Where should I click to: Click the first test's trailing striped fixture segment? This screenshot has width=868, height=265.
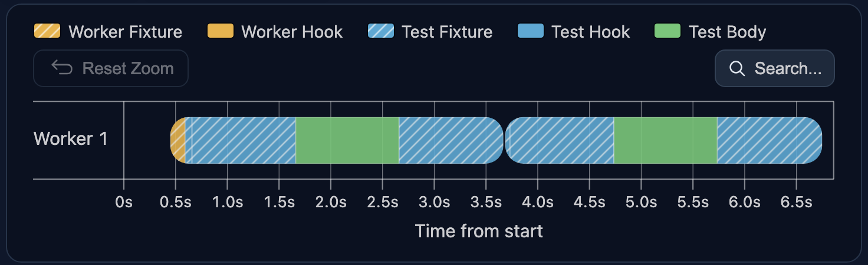pos(451,140)
